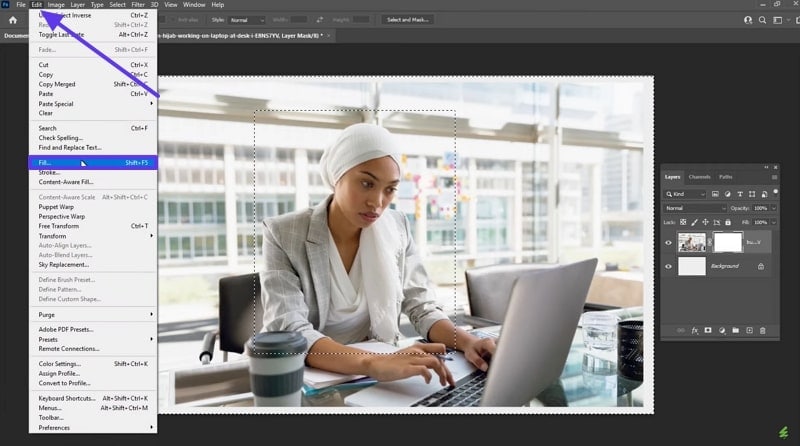Viewport: 800px width, 446px height.
Task: Hide the top image layer eye
Action: [668, 243]
